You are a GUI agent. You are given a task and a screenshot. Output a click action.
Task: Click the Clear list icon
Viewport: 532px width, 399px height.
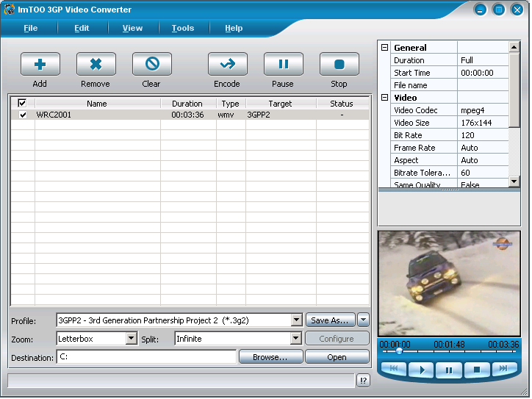(x=151, y=65)
